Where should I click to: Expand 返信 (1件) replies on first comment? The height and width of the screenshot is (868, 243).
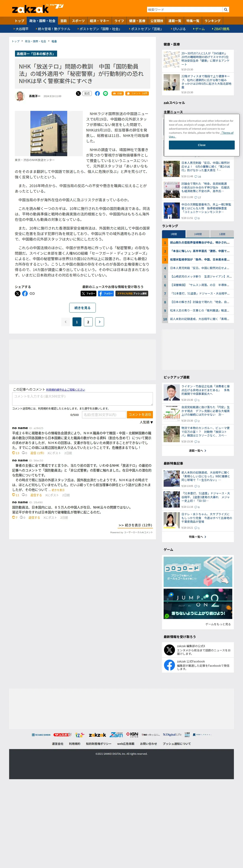click(x=37, y=453)
